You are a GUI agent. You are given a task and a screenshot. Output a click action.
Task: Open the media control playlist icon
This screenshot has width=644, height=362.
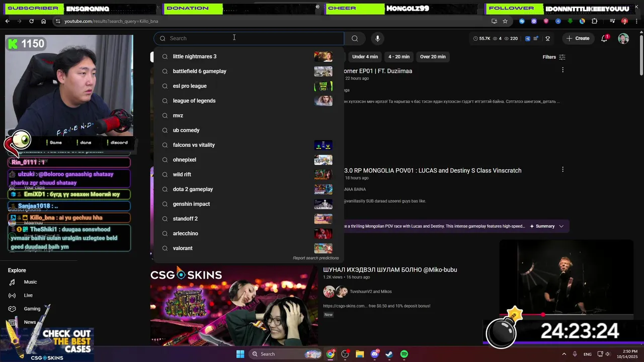[612, 21]
